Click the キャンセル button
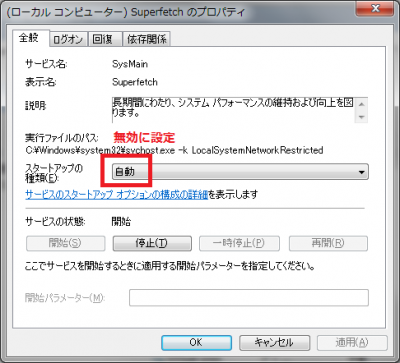This screenshot has width=400, height=363. point(274,342)
